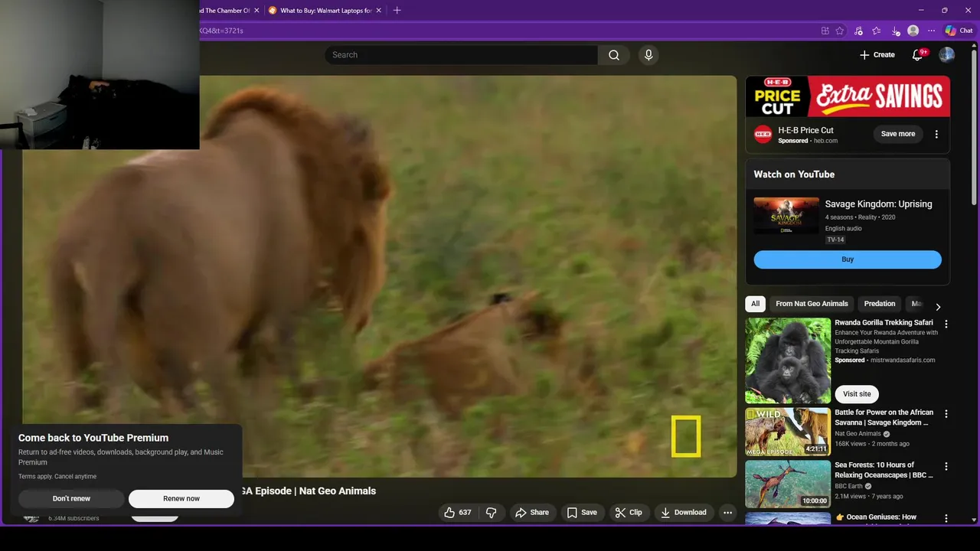Click the browser address bar URL
Screen dimensions: 980x551
tap(222, 31)
